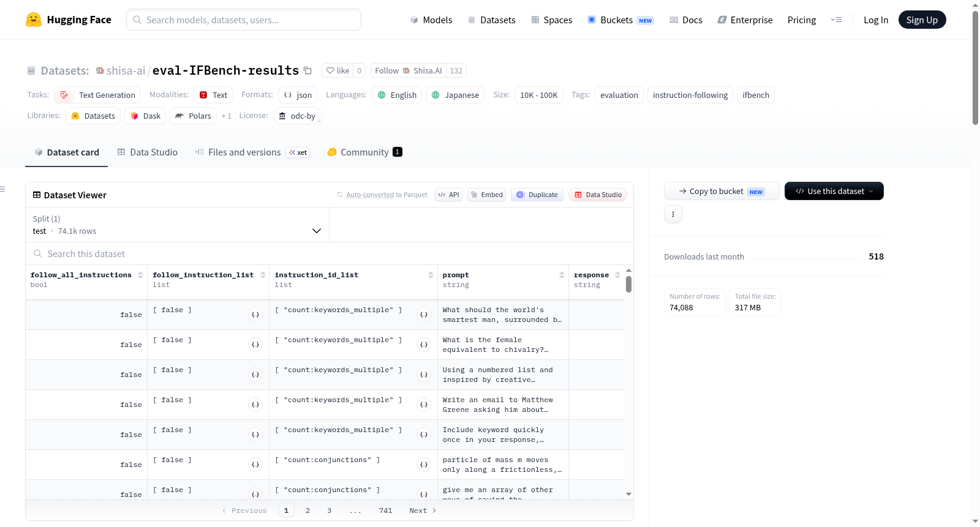Sort by follow_all_instructions column
This screenshot has width=980, height=527.
click(140, 275)
